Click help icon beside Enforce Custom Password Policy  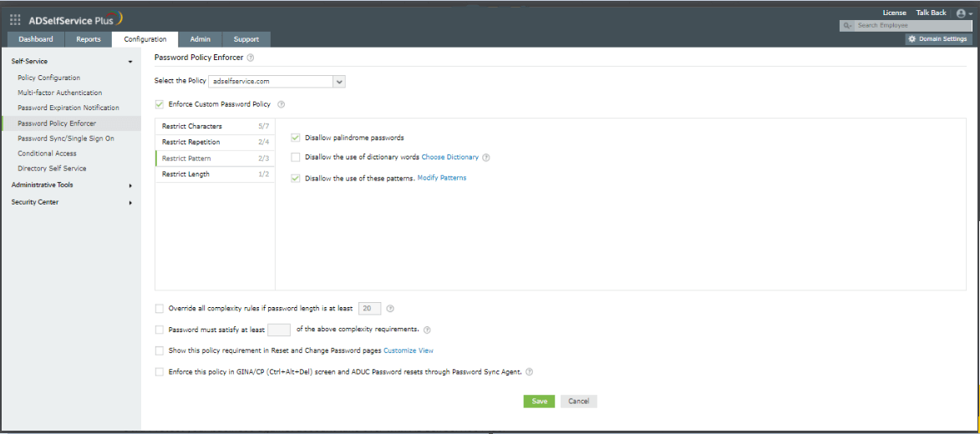(281, 104)
